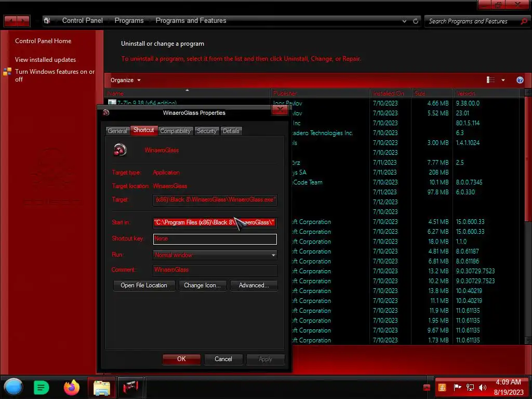
Task: Click the search magnifier icon
Action: pos(524,21)
